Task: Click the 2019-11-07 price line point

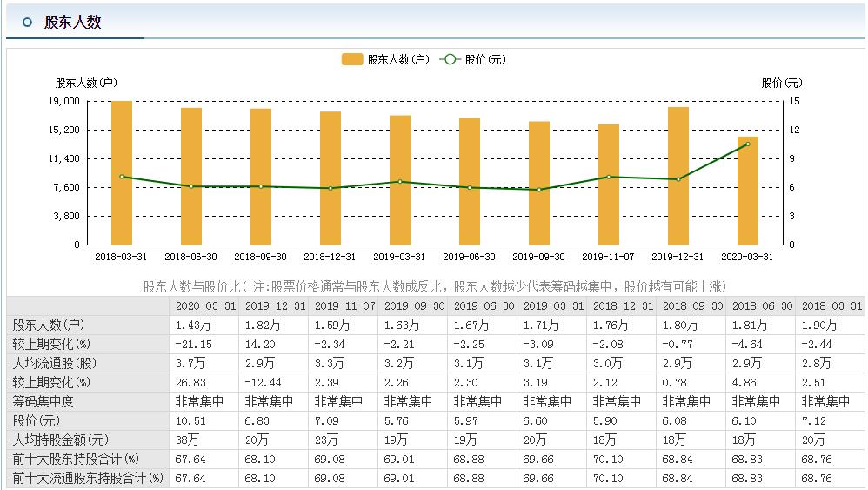Action: [x=609, y=178]
